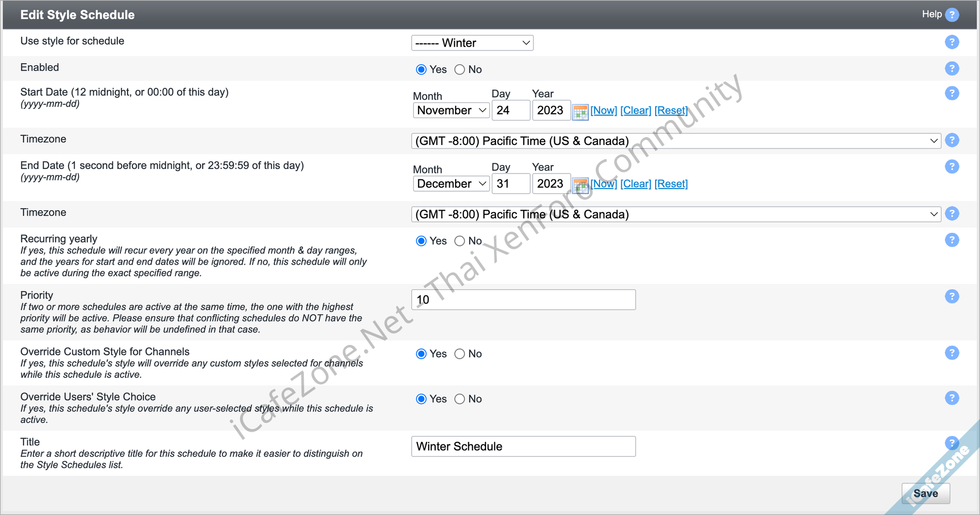Select No for Recurring yearly
This screenshot has width=980, height=515.
click(460, 241)
